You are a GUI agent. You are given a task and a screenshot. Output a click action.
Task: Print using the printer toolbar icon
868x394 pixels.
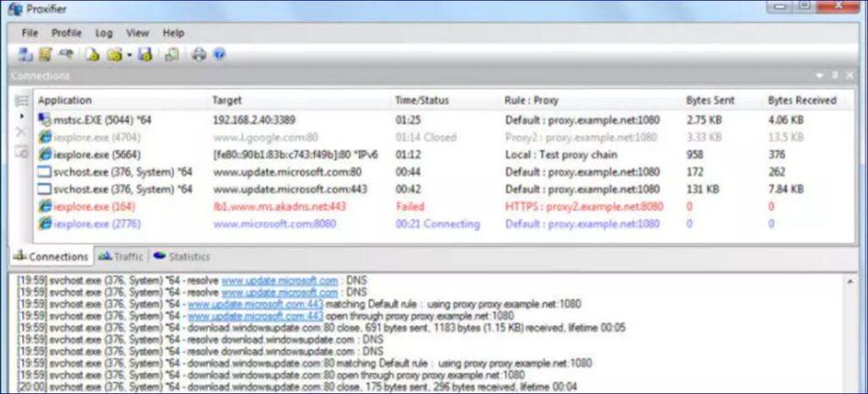click(x=198, y=54)
